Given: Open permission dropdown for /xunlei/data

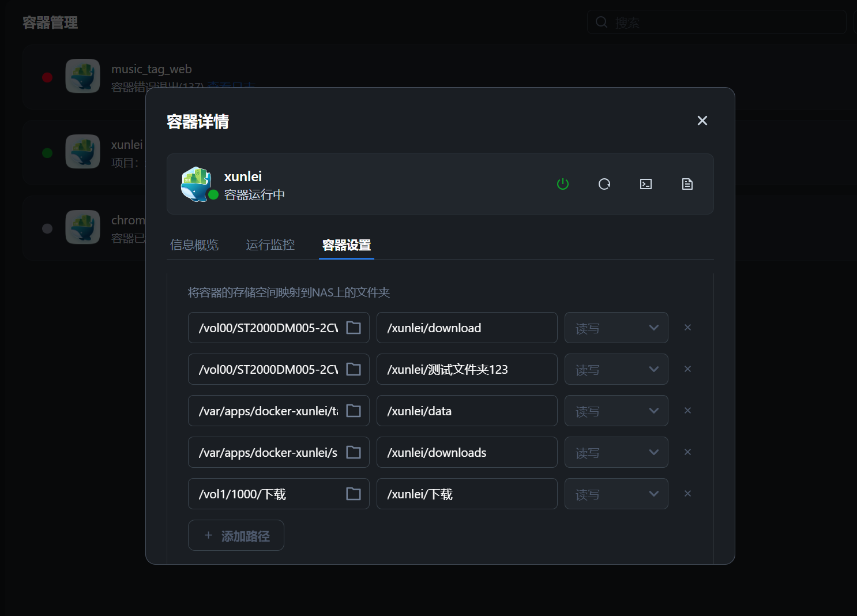Looking at the screenshot, I should 617,411.
